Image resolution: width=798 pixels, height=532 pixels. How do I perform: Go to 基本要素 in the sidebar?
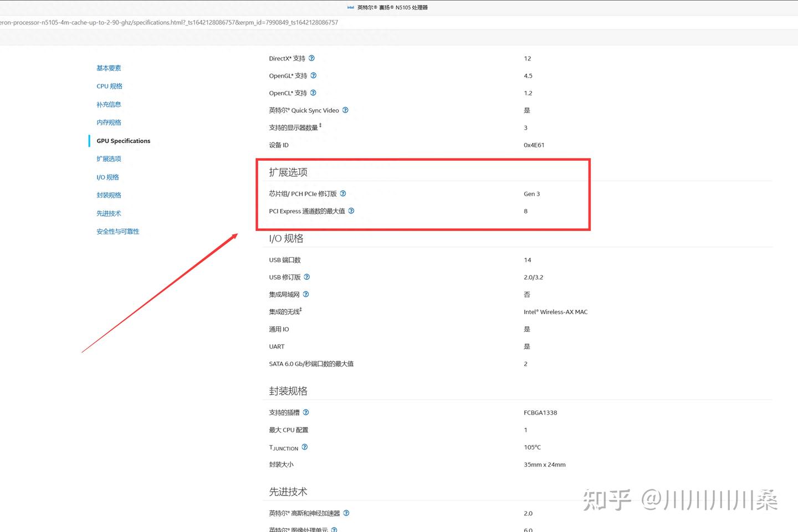click(x=109, y=68)
